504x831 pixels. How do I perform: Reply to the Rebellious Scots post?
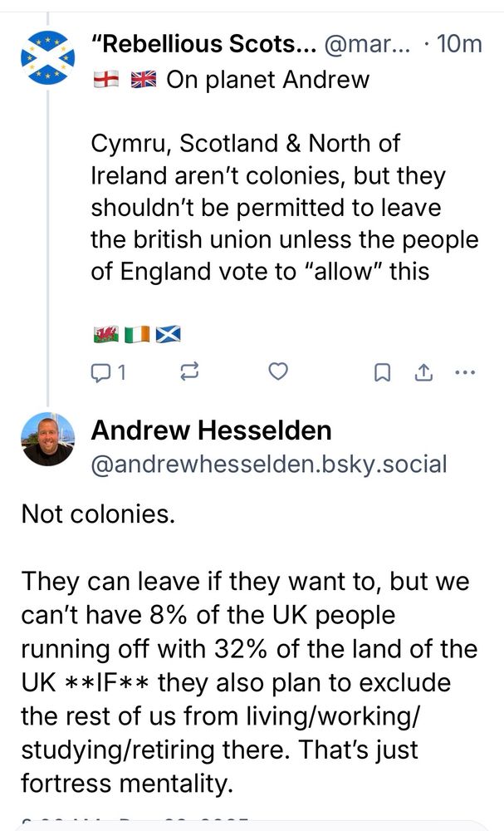tap(107, 373)
